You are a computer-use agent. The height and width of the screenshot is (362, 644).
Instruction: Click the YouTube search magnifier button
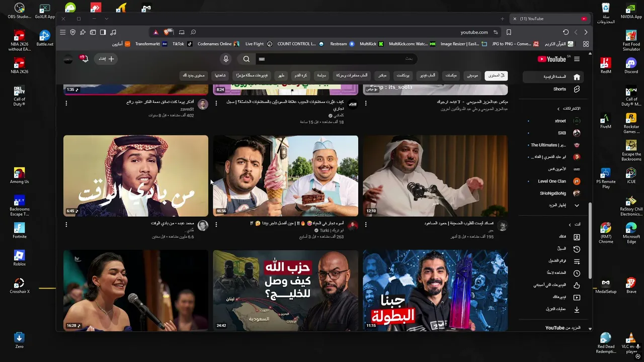tap(247, 59)
